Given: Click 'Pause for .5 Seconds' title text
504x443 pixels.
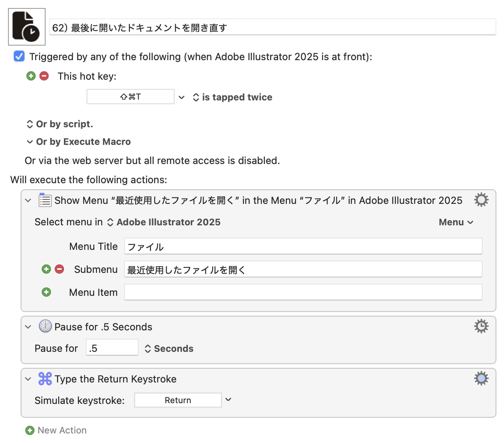Looking at the screenshot, I should pos(103,327).
